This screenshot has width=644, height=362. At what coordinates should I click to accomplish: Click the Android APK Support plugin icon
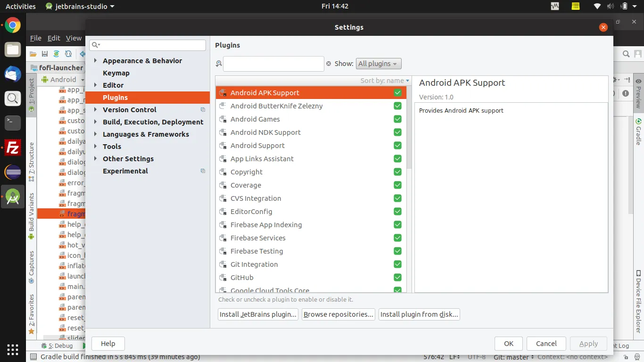pyautogui.click(x=223, y=93)
